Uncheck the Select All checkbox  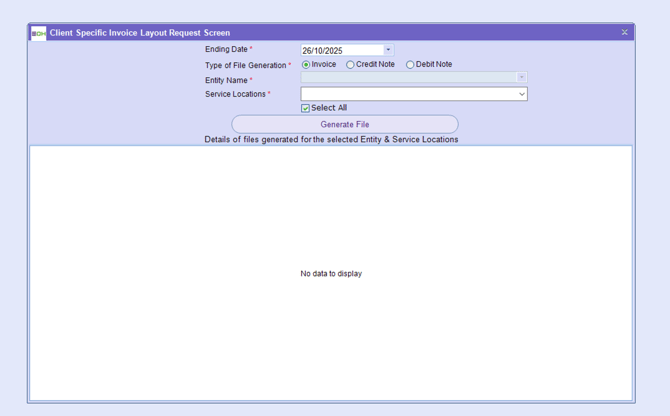pyautogui.click(x=306, y=108)
